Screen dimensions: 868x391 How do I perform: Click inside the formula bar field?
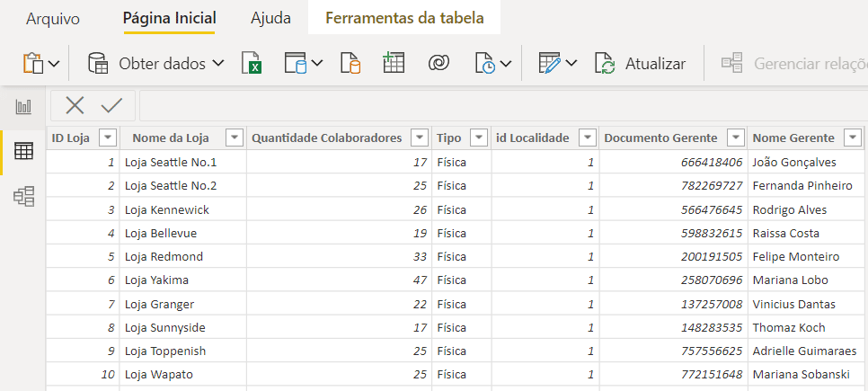coord(503,105)
